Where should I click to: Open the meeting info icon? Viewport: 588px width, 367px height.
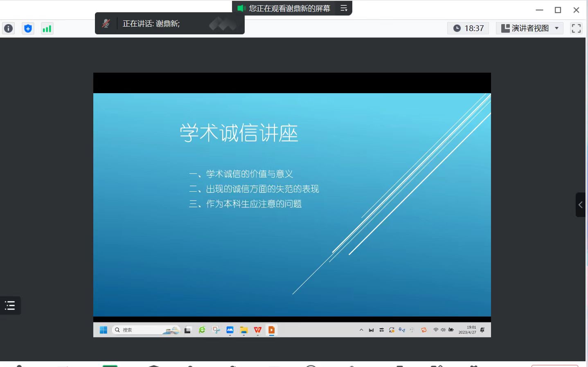point(9,29)
